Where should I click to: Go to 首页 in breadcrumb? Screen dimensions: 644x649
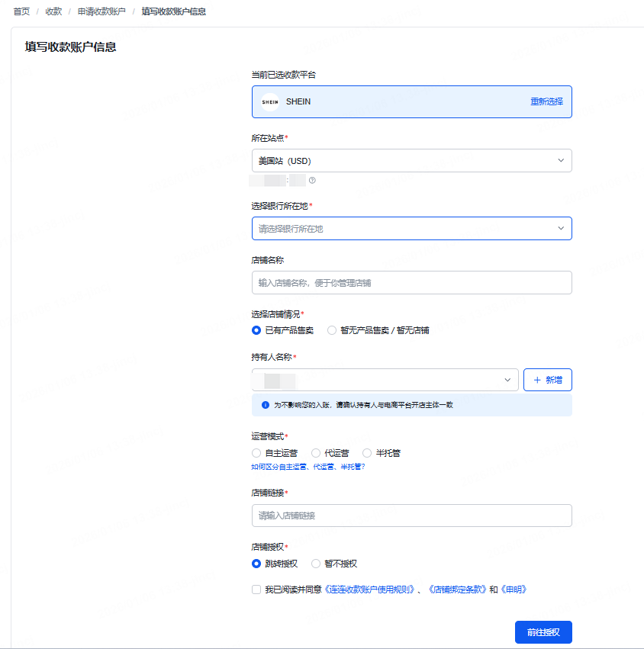pyautogui.click(x=21, y=11)
